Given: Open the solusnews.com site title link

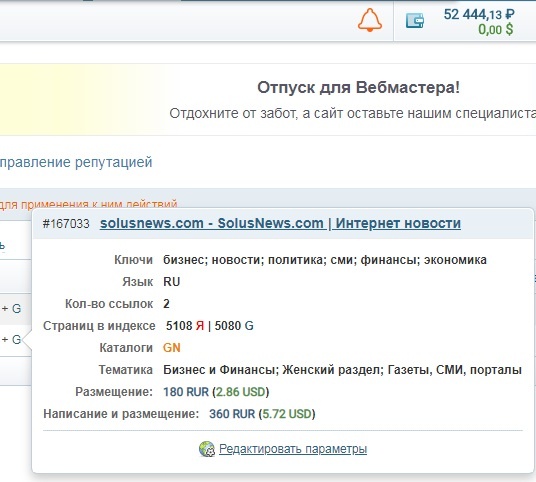Looking at the screenshot, I should 280,223.
